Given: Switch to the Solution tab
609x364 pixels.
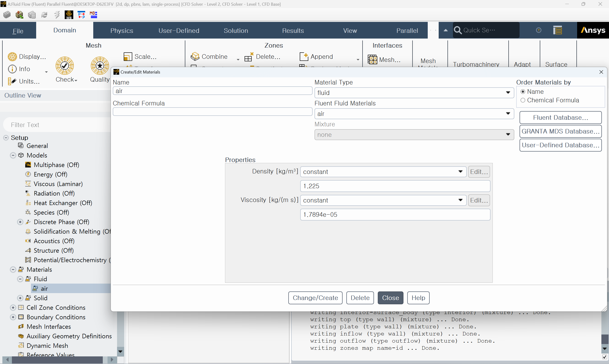Looking at the screenshot, I should coord(236,31).
